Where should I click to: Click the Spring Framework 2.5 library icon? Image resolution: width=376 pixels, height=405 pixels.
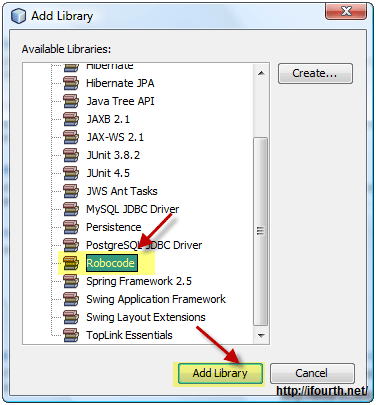[71, 281]
